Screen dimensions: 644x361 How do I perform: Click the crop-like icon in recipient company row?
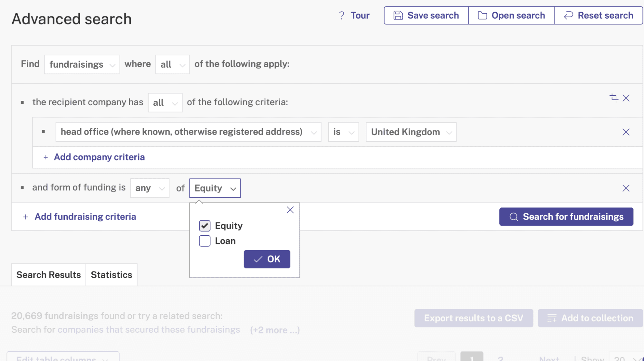click(x=614, y=98)
